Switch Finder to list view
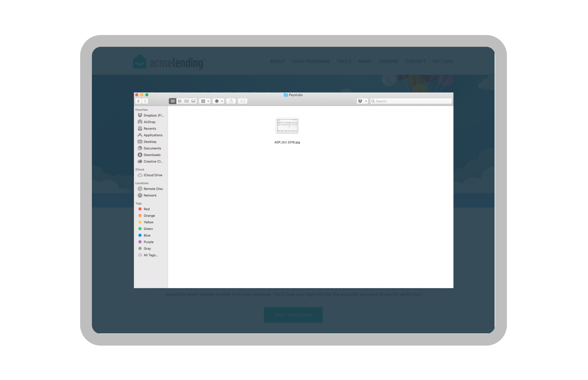Screen dimensions: 588x380 pyautogui.click(x=180, y=101)
